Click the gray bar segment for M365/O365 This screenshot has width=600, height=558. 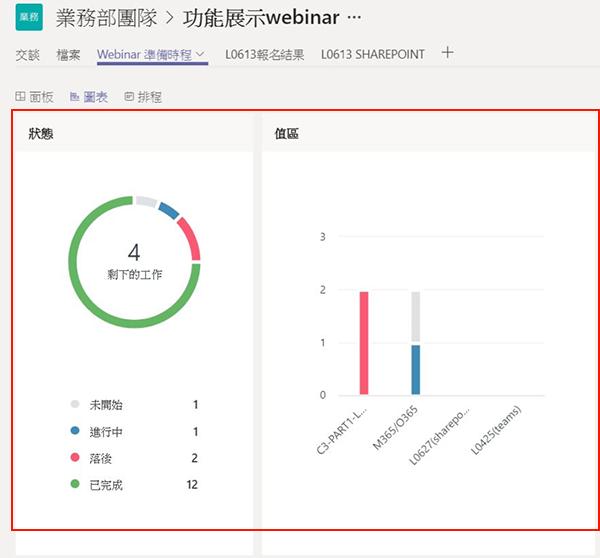(x=416, y=317)
